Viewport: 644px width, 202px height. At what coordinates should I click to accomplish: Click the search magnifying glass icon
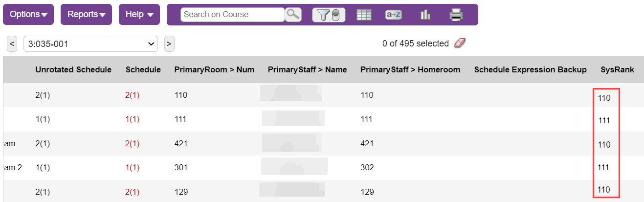pyautogui.click(x=293, y=14)
